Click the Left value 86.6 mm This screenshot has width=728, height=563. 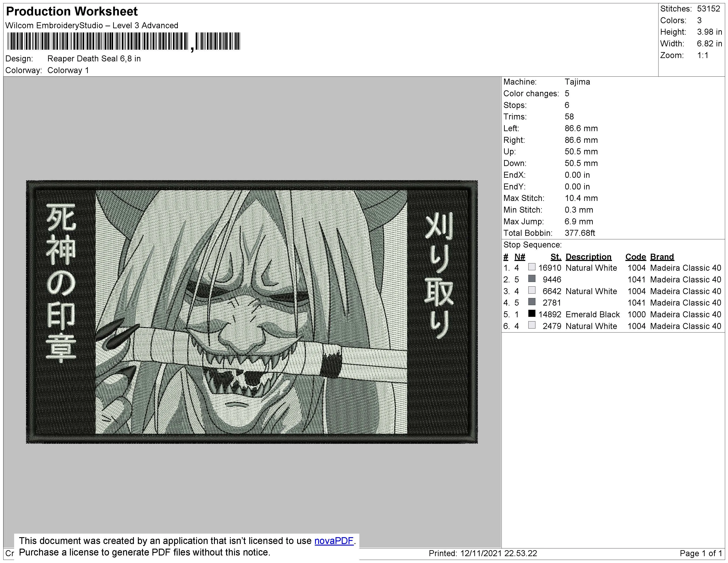pos(581,128)
